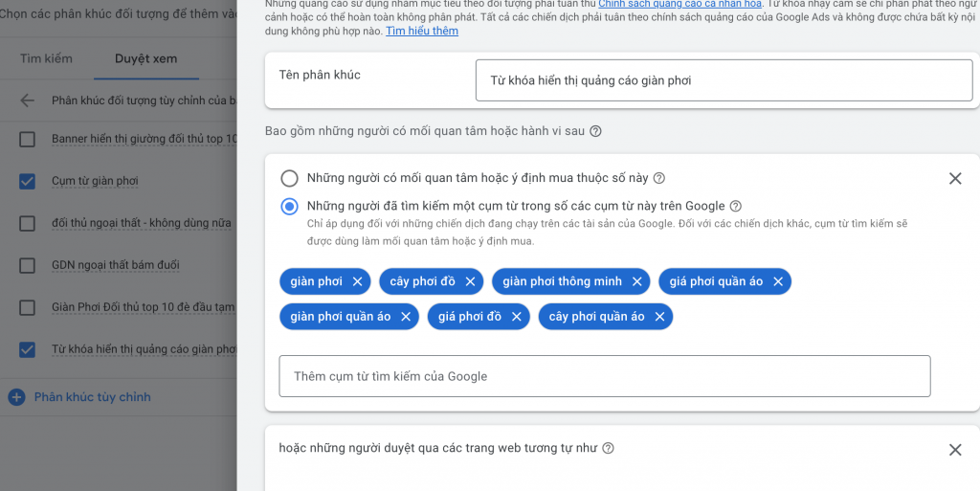The height and width of the screenshot is (491, 980).
Task: Remove the 'giá phơi quần áo' chip
Action: 778,281
